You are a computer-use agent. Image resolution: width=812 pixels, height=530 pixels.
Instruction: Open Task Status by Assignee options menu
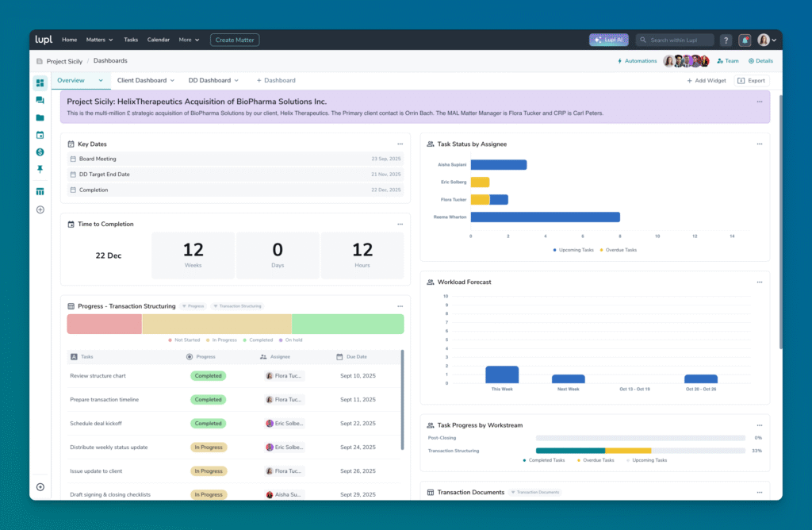pos(759,144)
